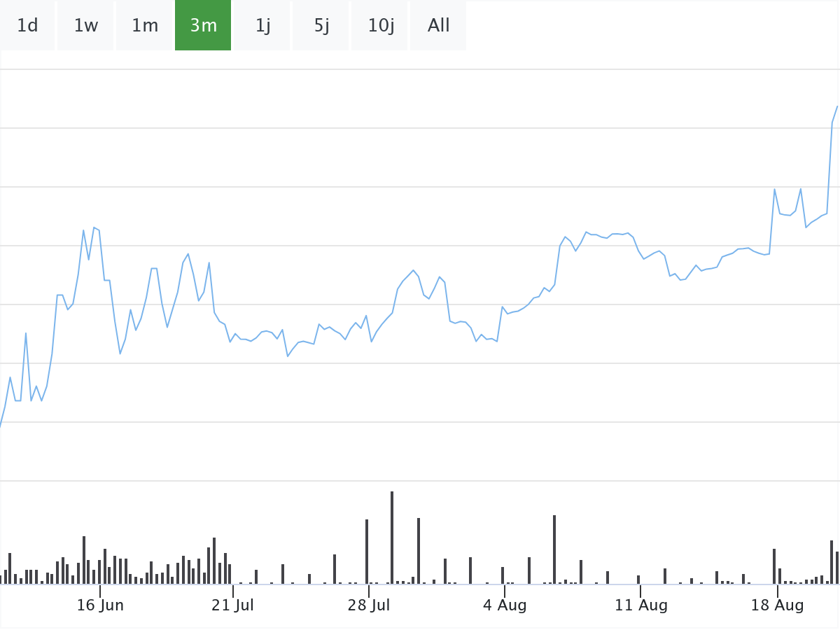Click the price spike above 18 Aug
The image size is (840, 630).
(775, 190)
